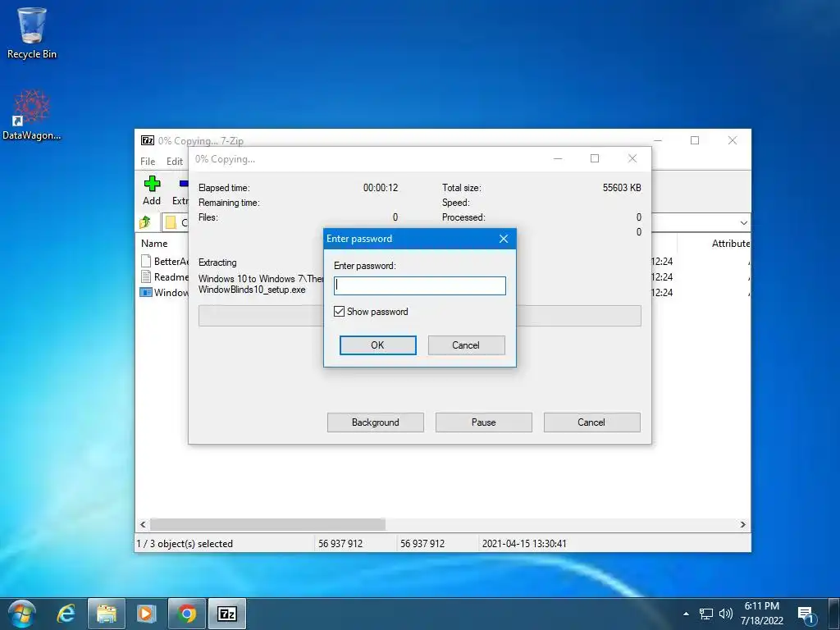Click the taskbar clock showing 6:11 PM
The image size is (840, 630).
click(x=762, y=614)
